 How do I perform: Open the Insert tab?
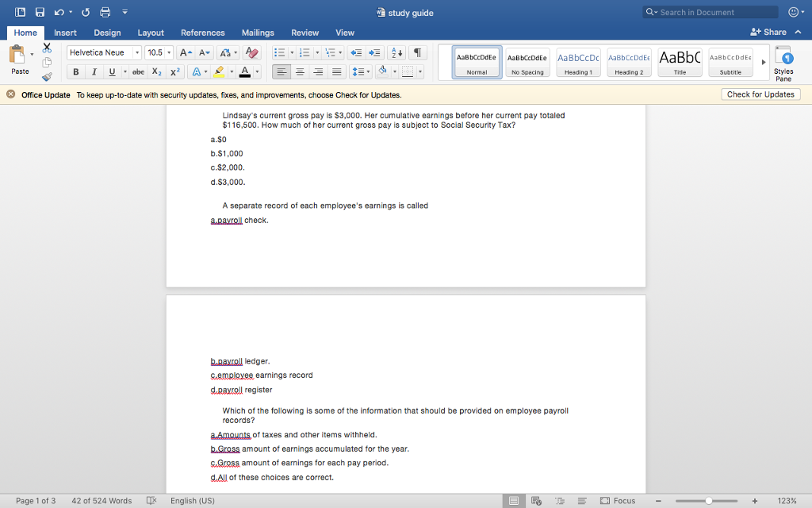tap(65, 33)
